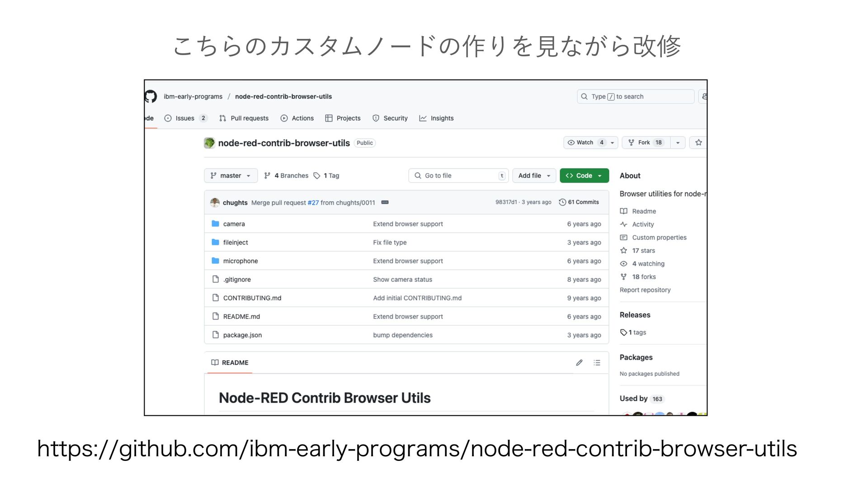
Task: Switch to the Issues tab
Action: [185, 118]
